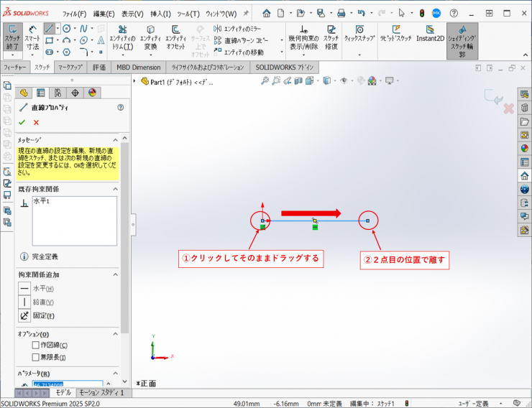Open the Edit (編集) menu
The width and height of the screenshot is (532, 408).
pyautogui.click(x=104, y=14)
